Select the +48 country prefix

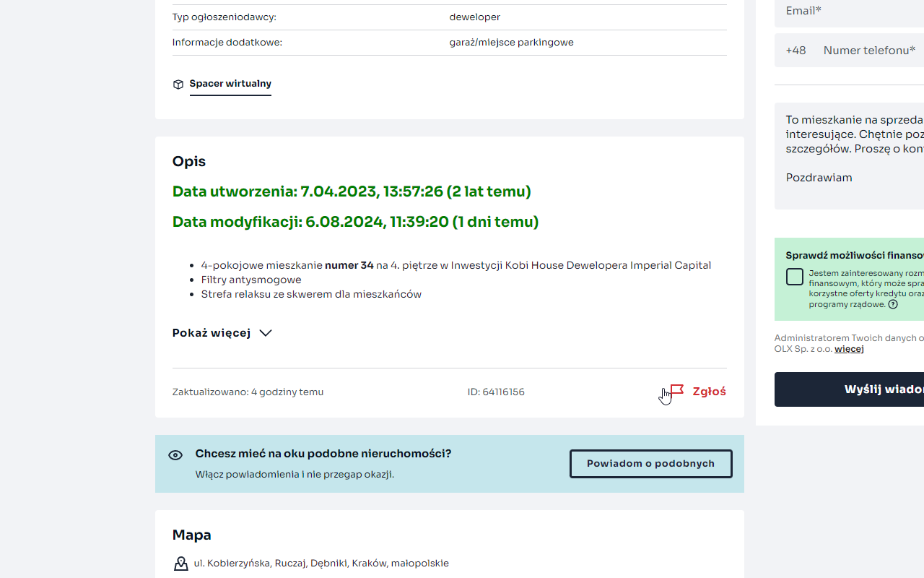coord(796,51)
